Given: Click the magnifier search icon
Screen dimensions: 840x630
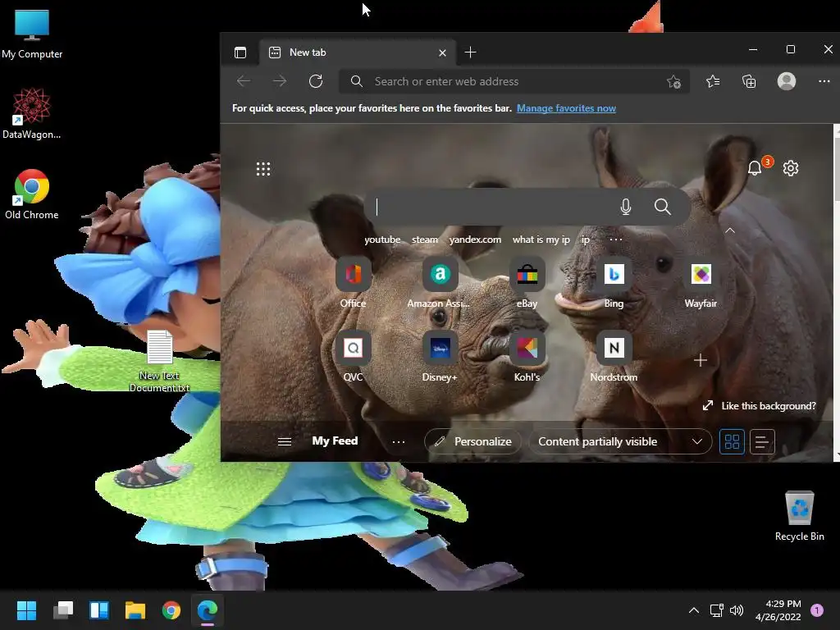Looking at the screenshot, I should [x=662, y=207].
